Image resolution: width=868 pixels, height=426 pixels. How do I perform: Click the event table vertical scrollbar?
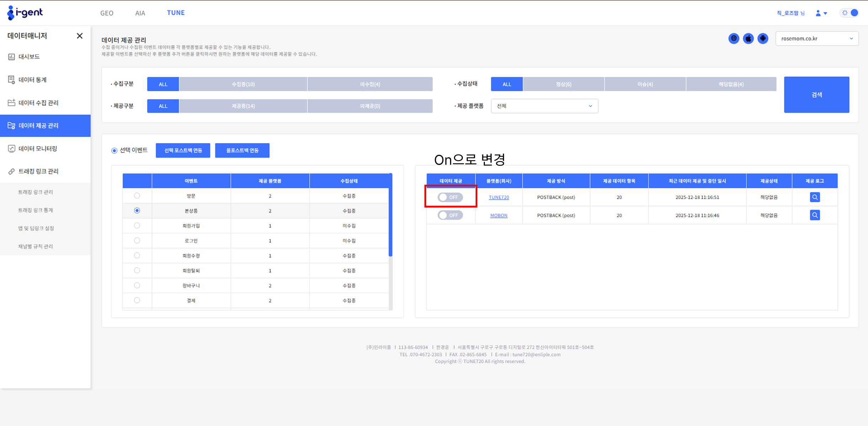391,215
